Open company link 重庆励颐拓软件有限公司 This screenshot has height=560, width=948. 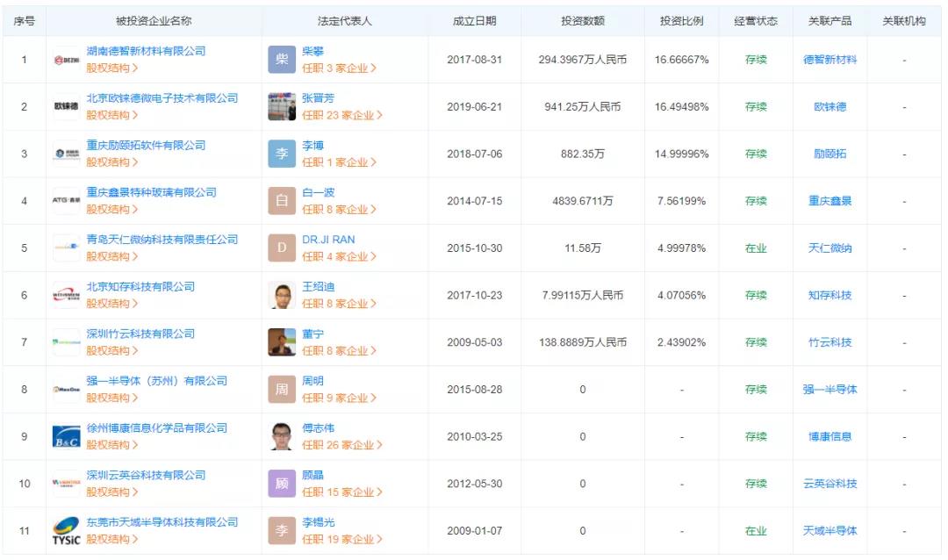[146, 146]
